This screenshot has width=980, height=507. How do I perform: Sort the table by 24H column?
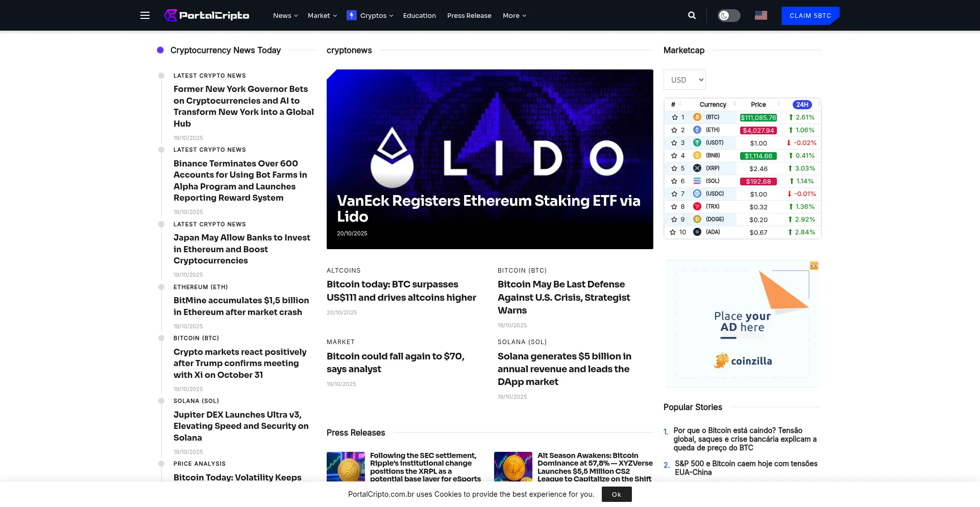pyautogui.click(x=802, y=105)
